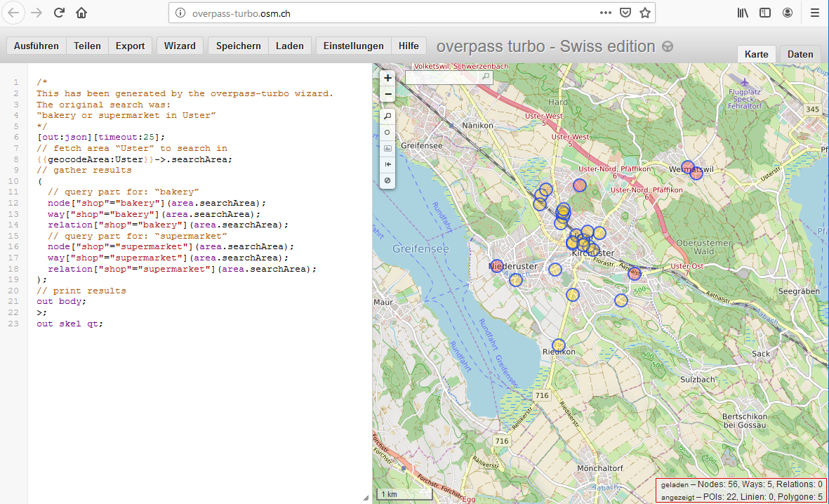
Task: Zoom in on the map
Action: tap(387, 78)
